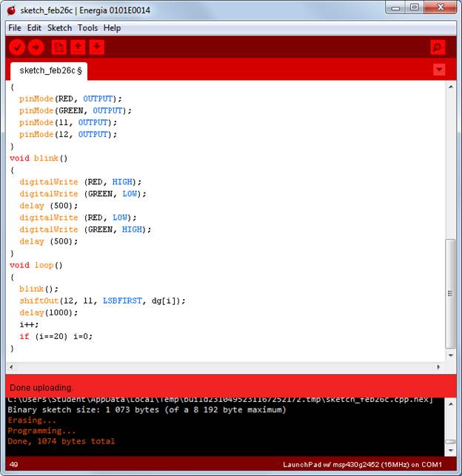Click the 'void blink()' line

click(38, 158)
